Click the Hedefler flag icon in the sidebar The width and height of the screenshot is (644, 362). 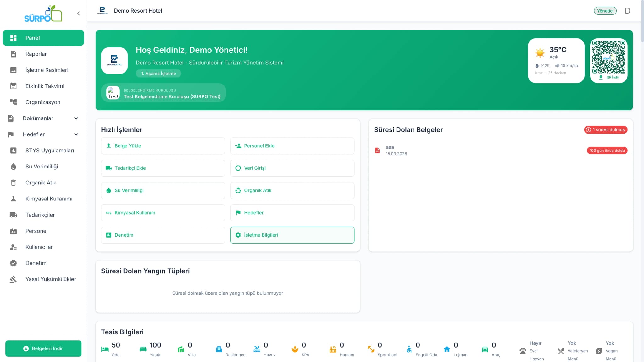pos(11,134)
